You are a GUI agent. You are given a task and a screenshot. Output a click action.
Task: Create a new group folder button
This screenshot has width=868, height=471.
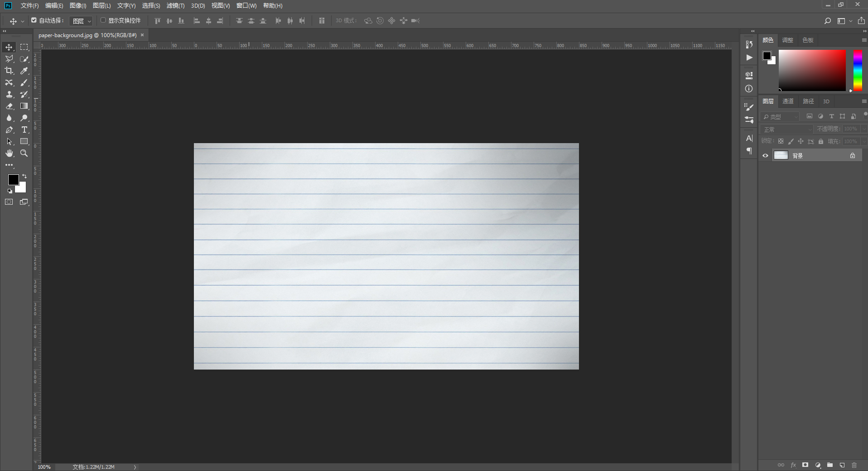(x=829, y=465)
